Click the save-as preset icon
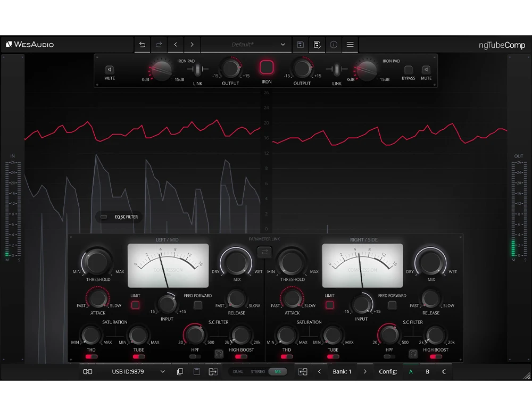The width and height of the screenshot is (532, 416). click(317, 45)
